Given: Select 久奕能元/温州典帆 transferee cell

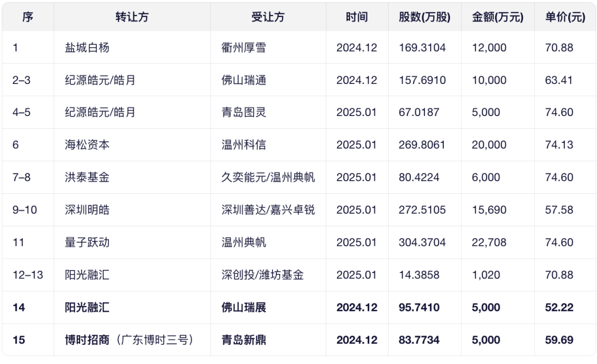Looking at the screenshot, I should tap(268, 177).
